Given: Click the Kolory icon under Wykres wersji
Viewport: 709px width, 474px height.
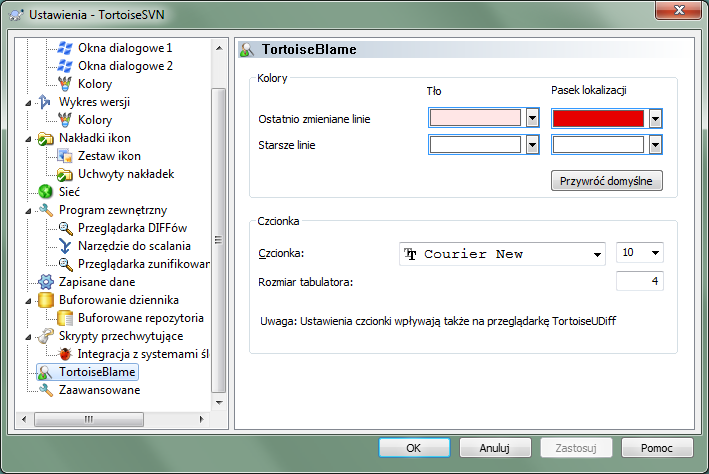Looking at the screenshot, I should [65, 120].
